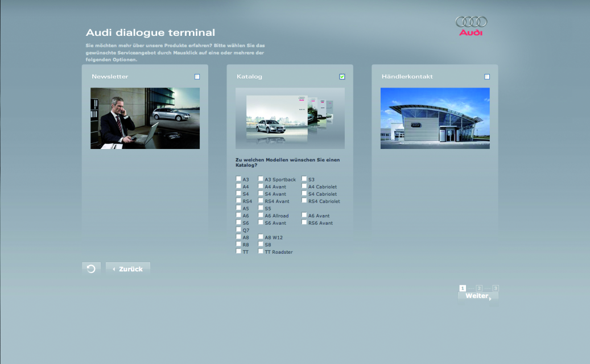Screen dimensions: 590x364
Task: Check the A6 checkbox
Action: 238,215
